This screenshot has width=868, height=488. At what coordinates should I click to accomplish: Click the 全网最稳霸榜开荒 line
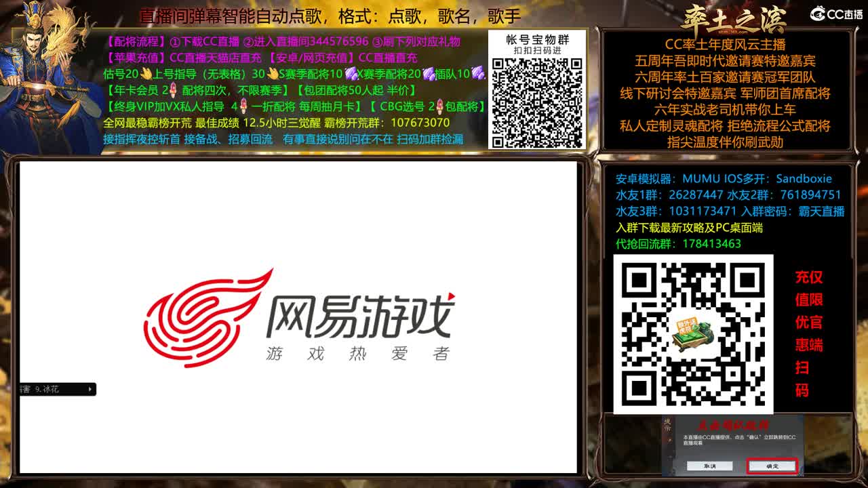pos(277,123)
